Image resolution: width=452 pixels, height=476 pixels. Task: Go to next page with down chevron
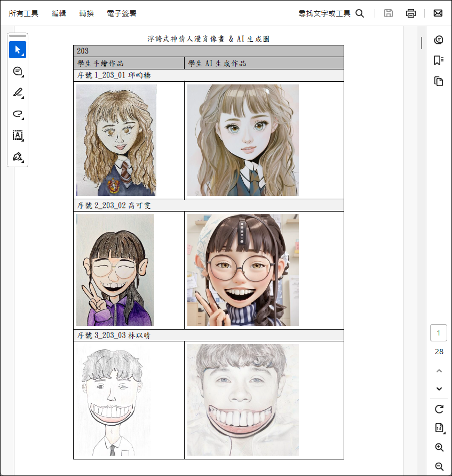point(439,388)
